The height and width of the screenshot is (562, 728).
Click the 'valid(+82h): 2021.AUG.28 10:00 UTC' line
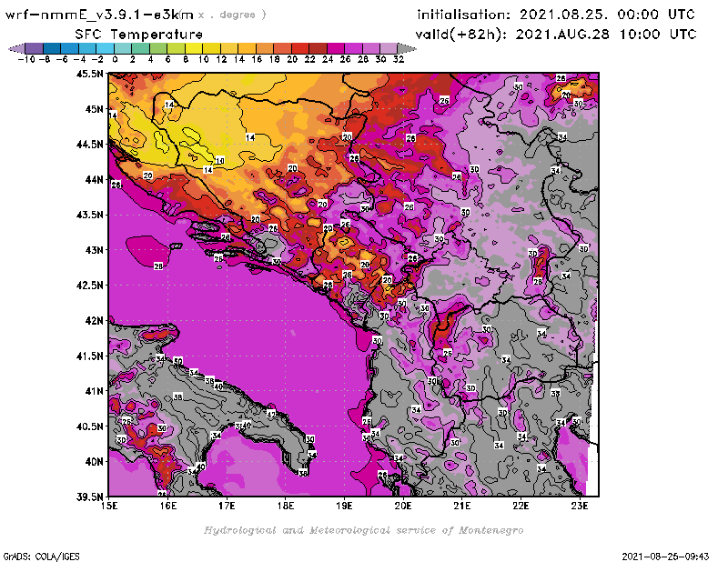[556, 35]
